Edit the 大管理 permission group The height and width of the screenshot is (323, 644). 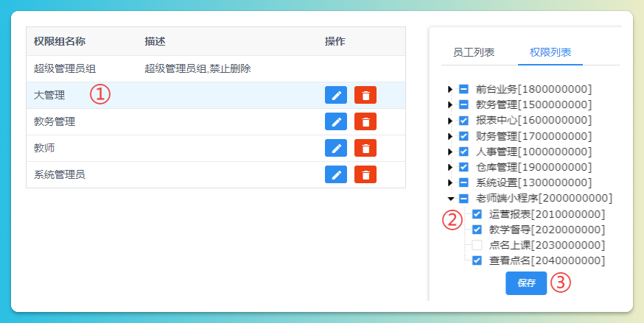pos(335,95)
